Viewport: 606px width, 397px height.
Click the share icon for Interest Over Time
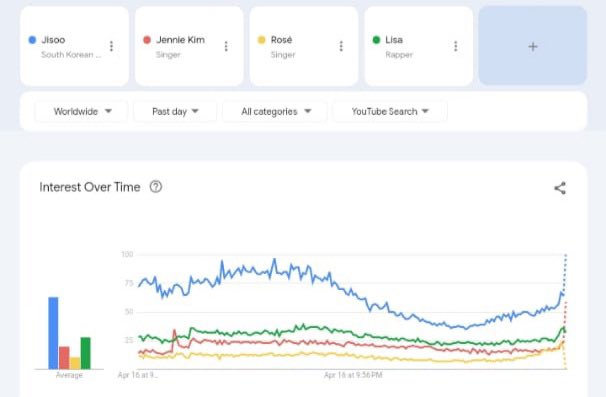[x=560, y=188]
